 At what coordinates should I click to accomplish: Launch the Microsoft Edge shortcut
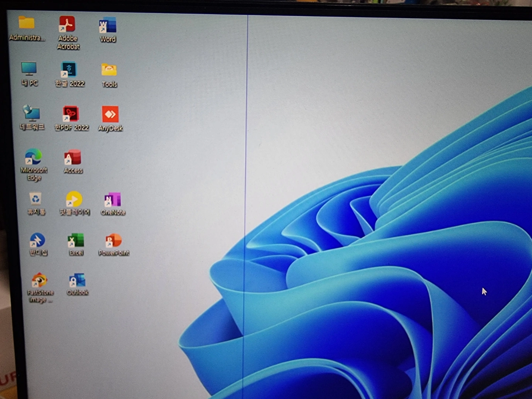34,157
